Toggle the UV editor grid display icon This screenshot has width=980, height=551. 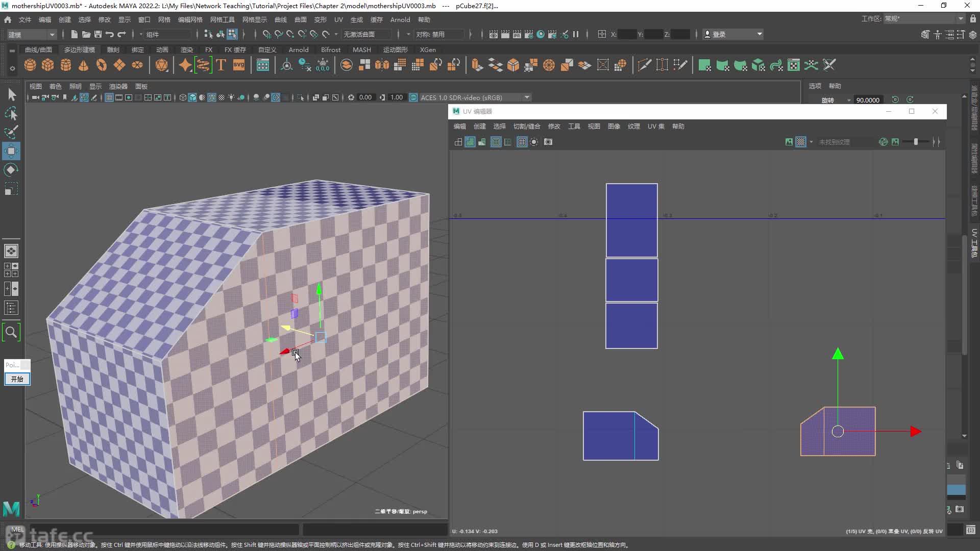click(522, 142)
